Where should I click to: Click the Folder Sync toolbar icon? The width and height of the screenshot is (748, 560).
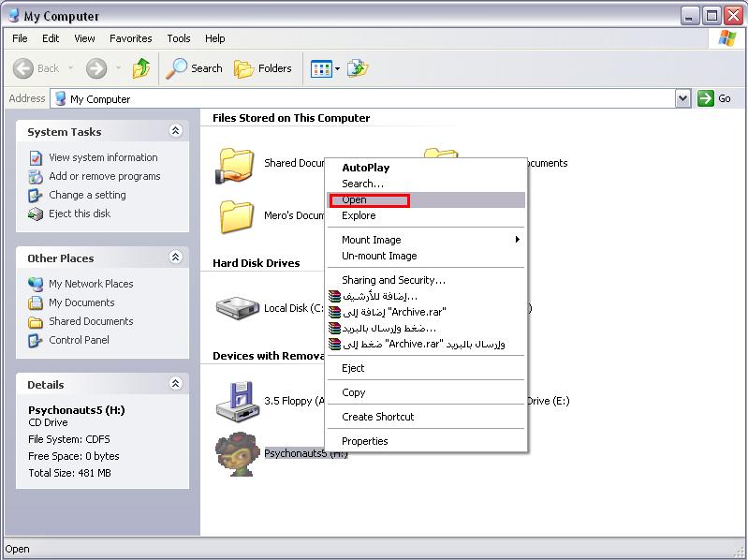357,68
